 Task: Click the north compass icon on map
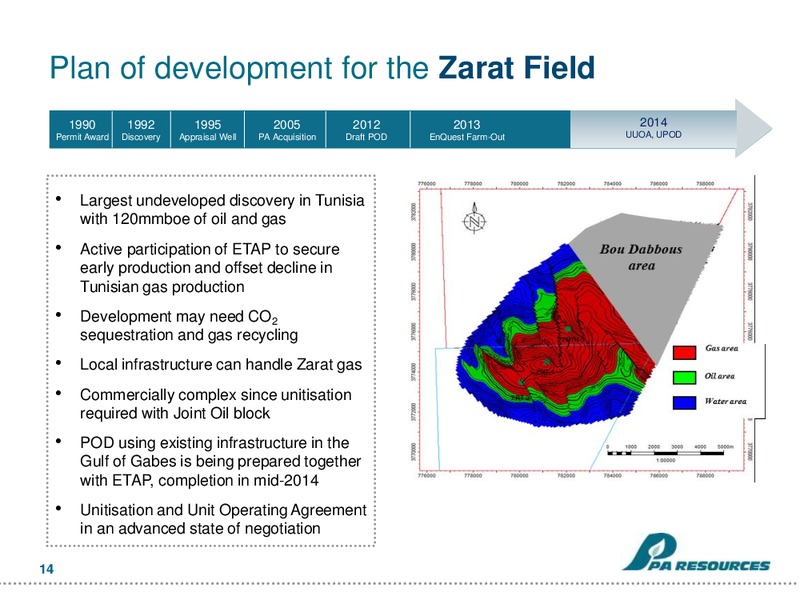click(474, 218)
